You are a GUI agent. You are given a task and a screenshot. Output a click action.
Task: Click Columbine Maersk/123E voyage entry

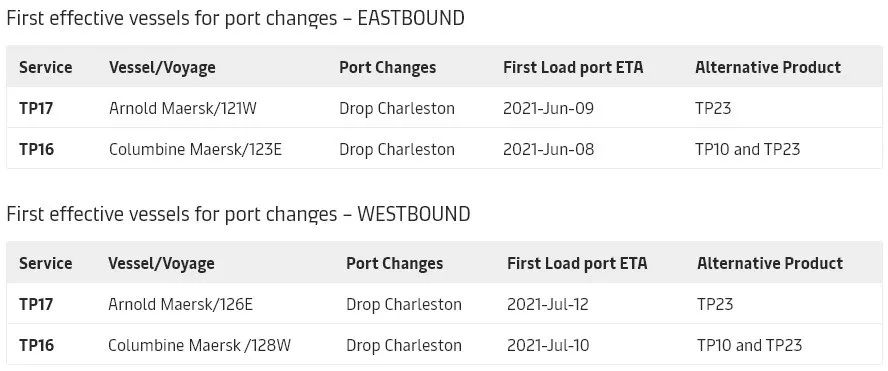[195, 150]
